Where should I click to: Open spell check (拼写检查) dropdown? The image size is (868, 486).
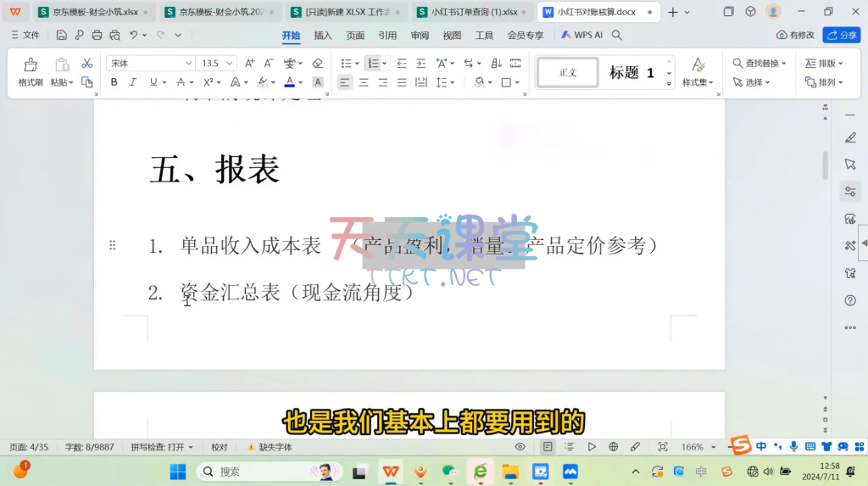162,447
